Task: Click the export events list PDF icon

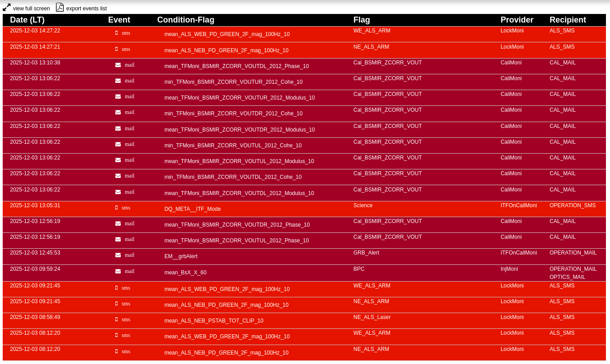Action: [x=60, y=7]
